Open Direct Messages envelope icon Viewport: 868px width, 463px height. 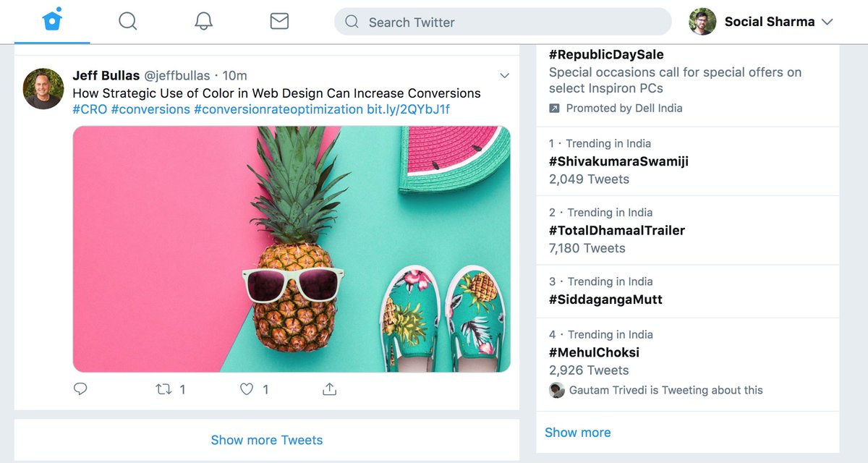pyautogui.click(x=279, y=22)
